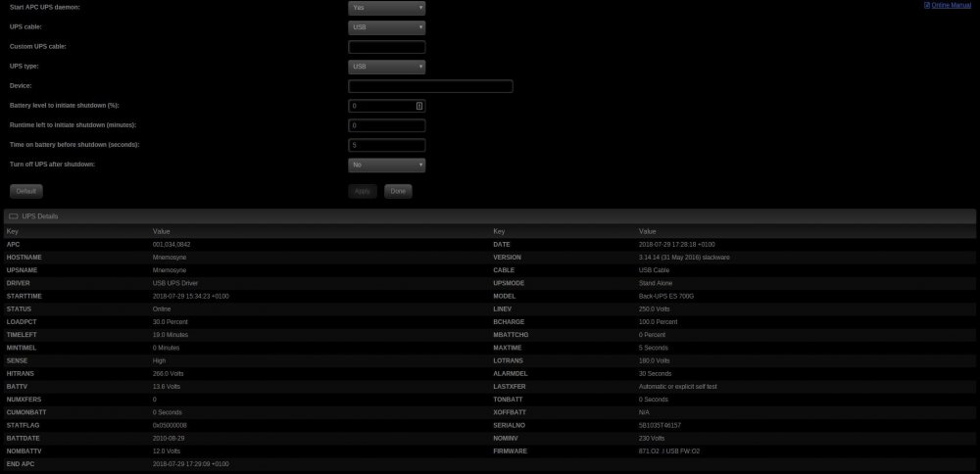Select the LOTRANS value 180.0 Volts

pos(655,361)
